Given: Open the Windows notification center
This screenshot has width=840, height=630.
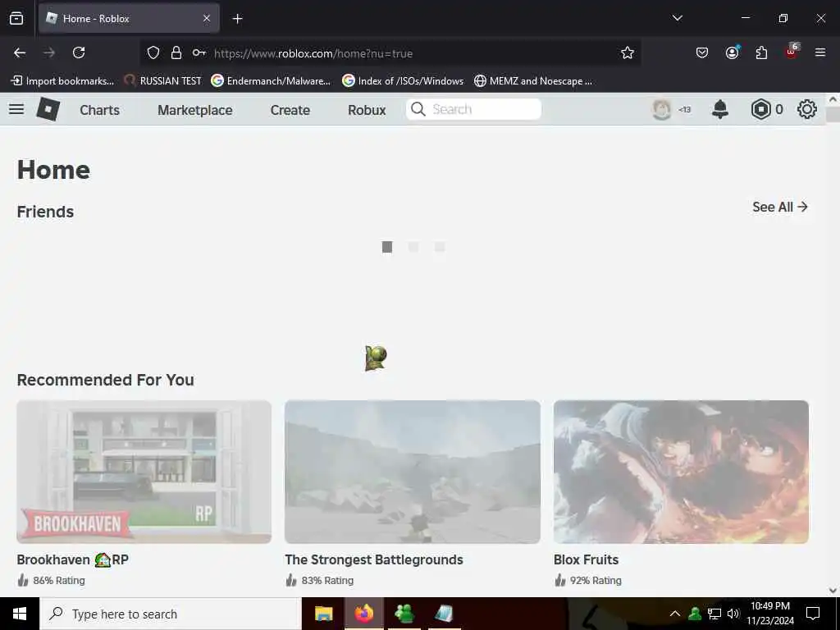Looking at the screenshot, I should click(813, 614).
